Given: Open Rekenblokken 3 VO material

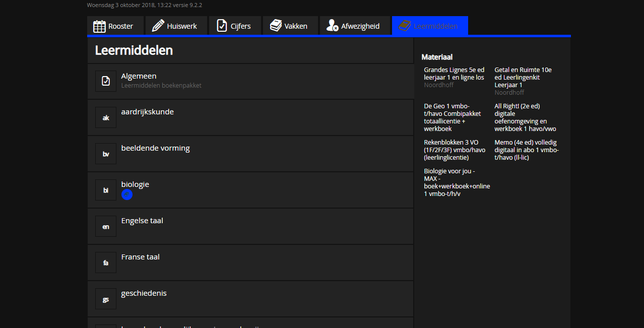Looking at the screenshot, I should tap(455, 150).
